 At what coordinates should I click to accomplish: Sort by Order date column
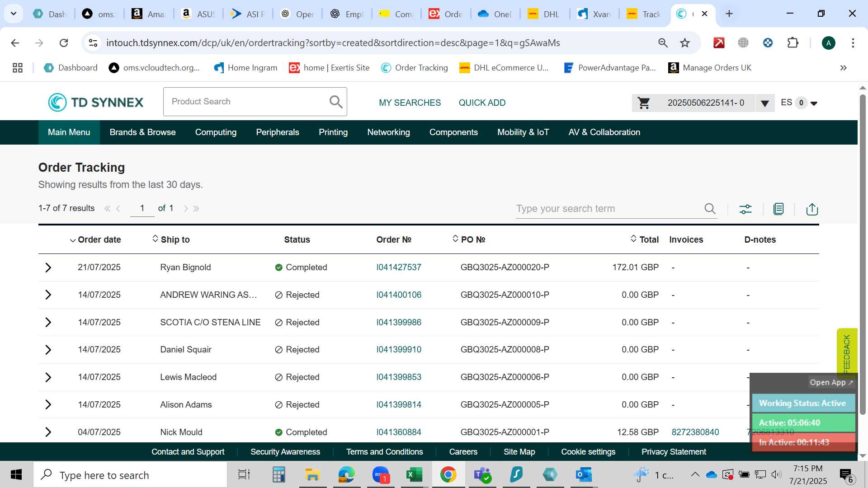(95, 240)
